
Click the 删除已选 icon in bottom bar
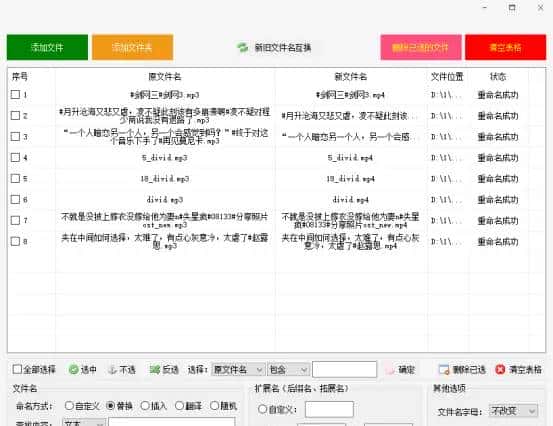(x=444, y=370)
